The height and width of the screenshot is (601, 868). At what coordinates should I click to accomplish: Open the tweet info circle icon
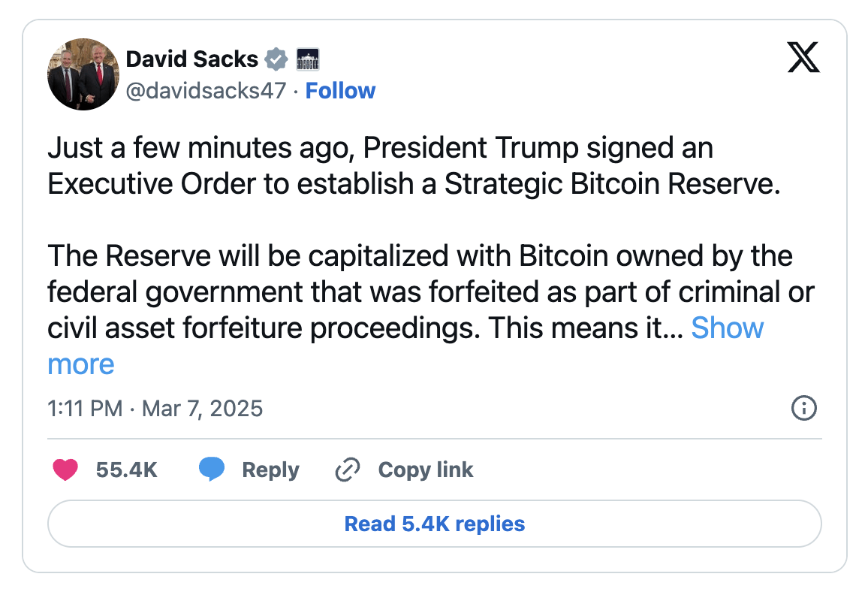[x=803, y=409]
